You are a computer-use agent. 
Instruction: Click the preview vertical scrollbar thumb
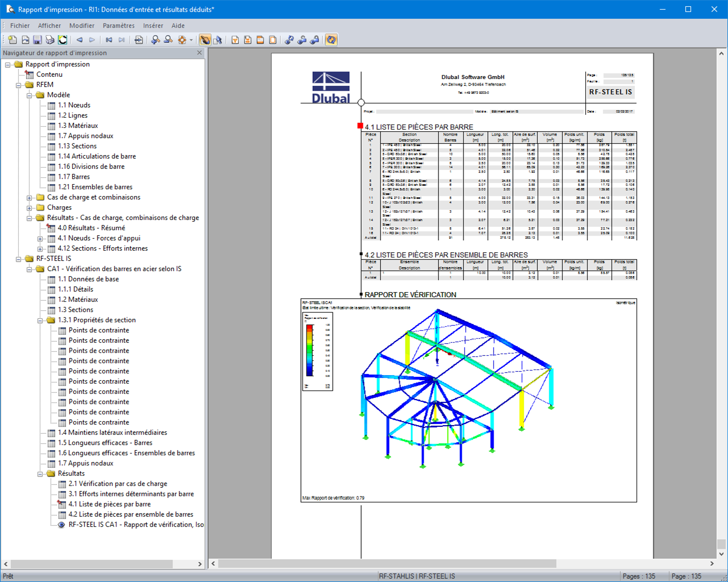pyautogui.click(x=721, y=544)
